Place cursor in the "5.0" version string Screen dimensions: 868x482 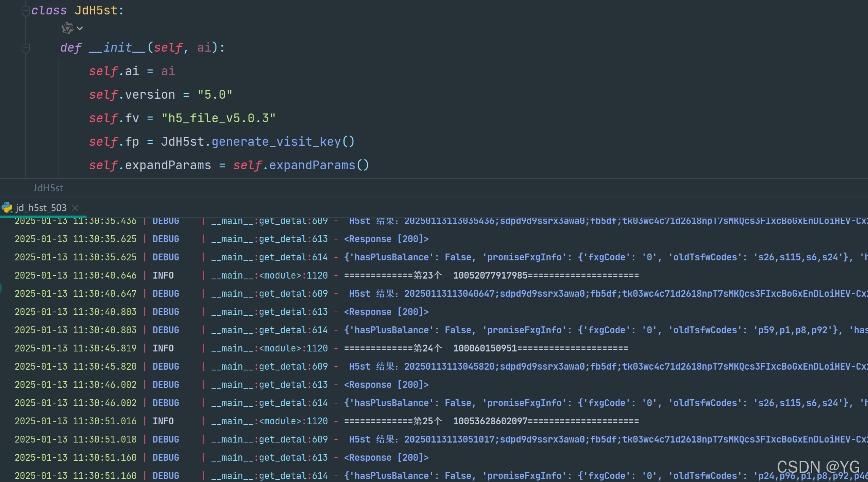[215, 95]
